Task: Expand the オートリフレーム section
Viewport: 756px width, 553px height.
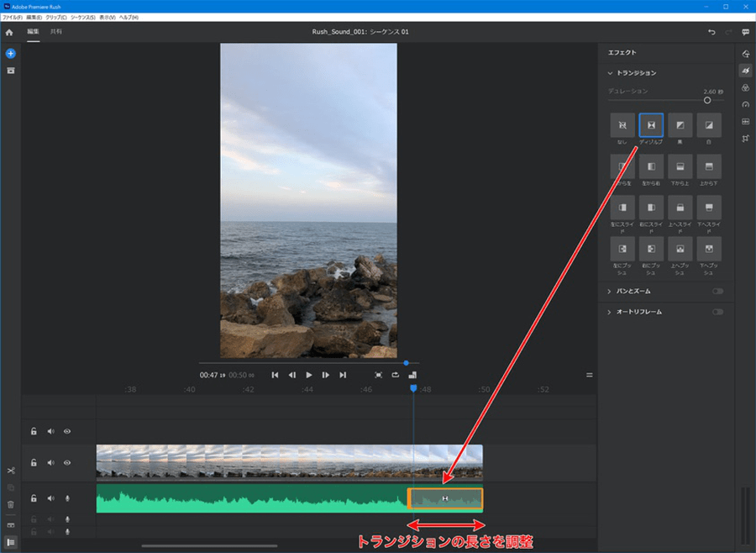Action: (611, 312)
